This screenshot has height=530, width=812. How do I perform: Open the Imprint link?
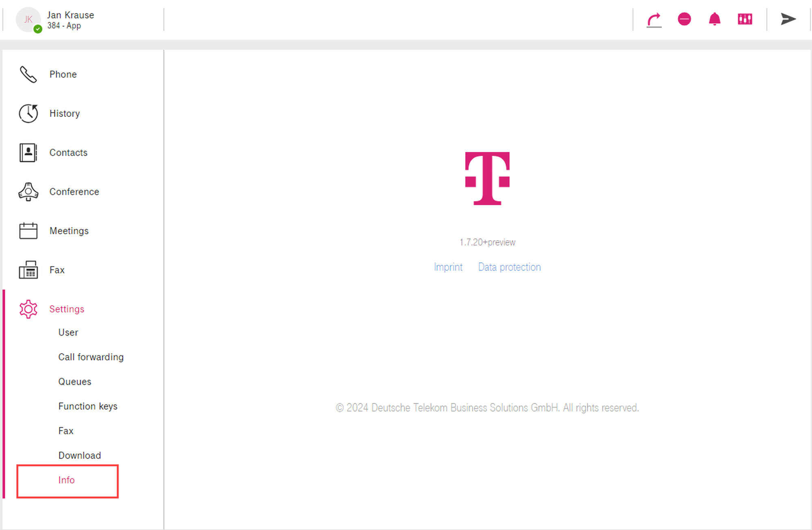448,267
